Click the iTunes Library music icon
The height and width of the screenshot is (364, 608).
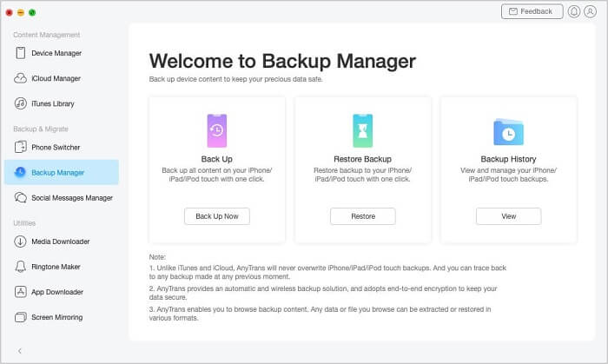point(20,103)
